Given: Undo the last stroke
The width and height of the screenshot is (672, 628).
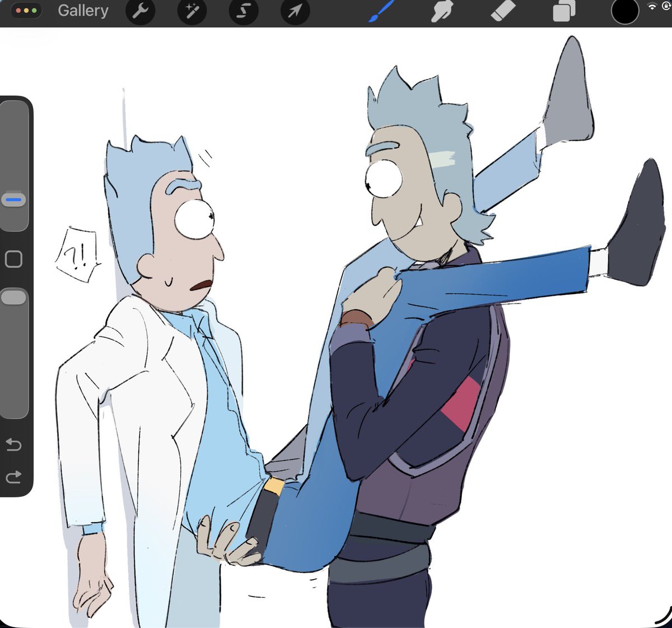Looking at the screenshot, I should [13, 445].
